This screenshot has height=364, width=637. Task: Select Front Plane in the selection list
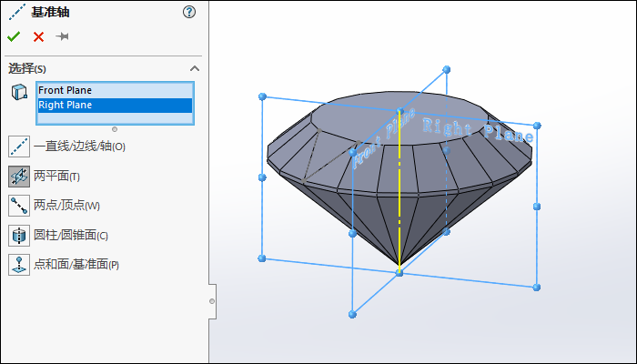pyautogui.click(x=115, y=90)
